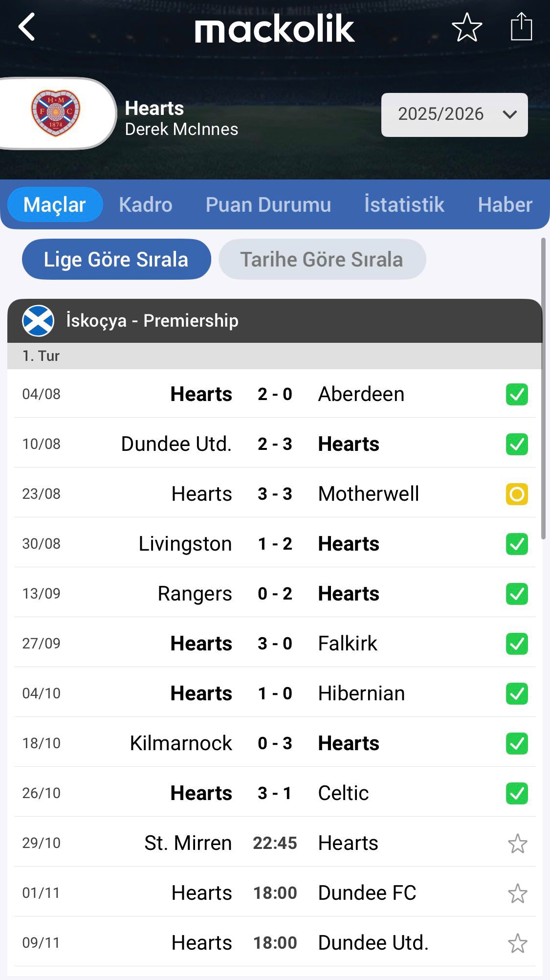This screenshot has width=550, height=980.
Task: Collapse the İskoçya - Premiership section
Action: (x=274, y=321)
